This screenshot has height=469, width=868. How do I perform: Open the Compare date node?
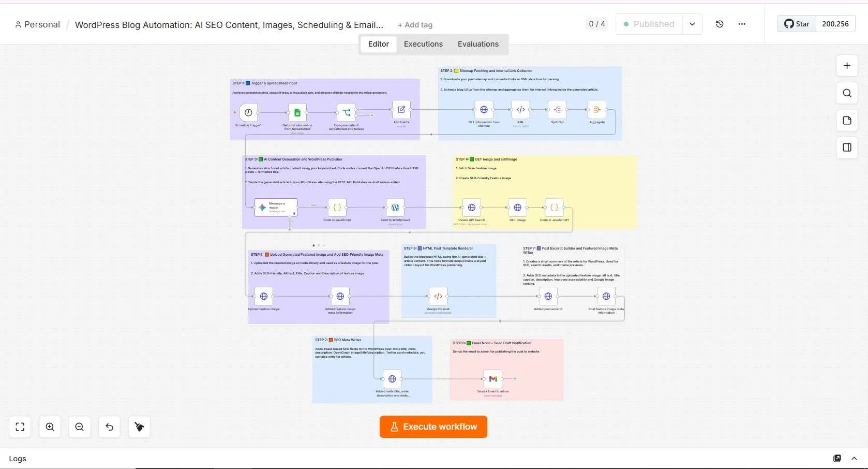pyautogui.click(x=346, y=112)
